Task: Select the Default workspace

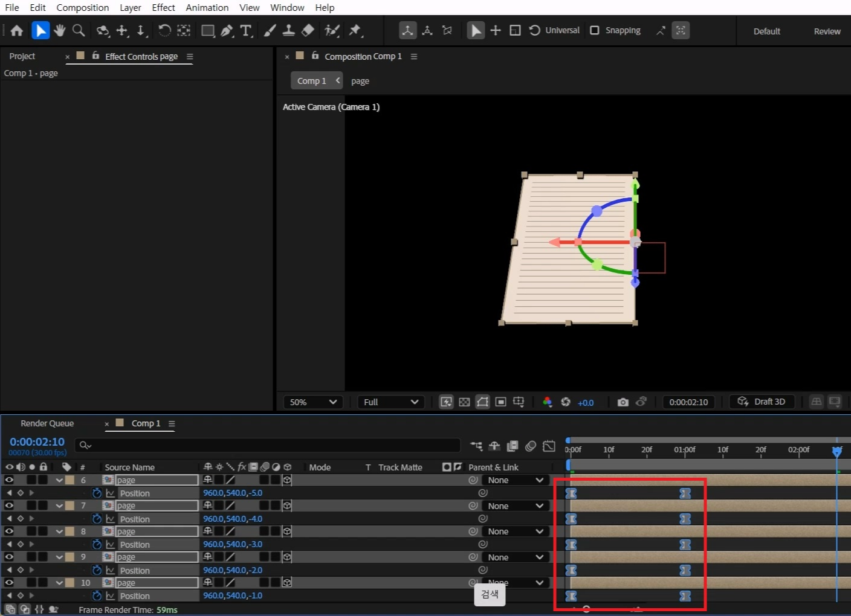Action: pos(767,31)
